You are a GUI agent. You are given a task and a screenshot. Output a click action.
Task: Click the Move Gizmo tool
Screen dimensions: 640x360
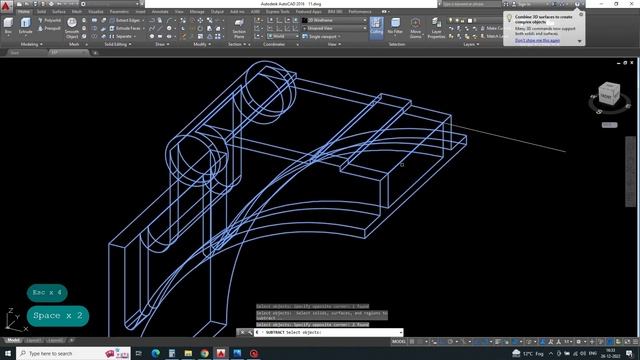pos(416,28)
